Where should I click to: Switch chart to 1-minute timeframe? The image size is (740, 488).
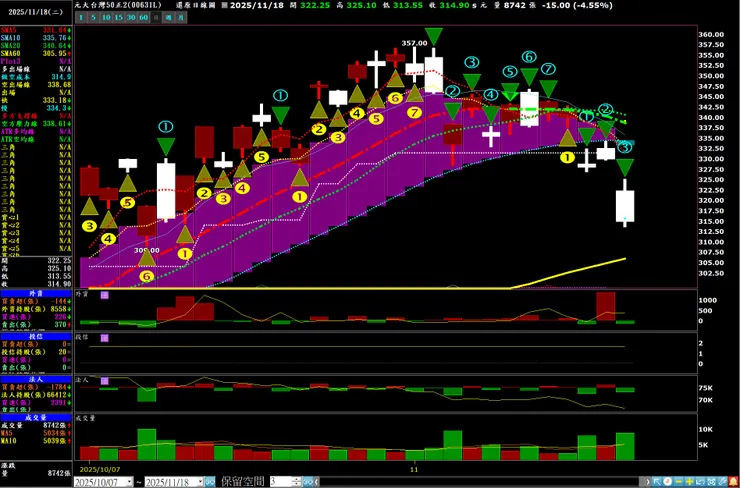click(81, 17)
